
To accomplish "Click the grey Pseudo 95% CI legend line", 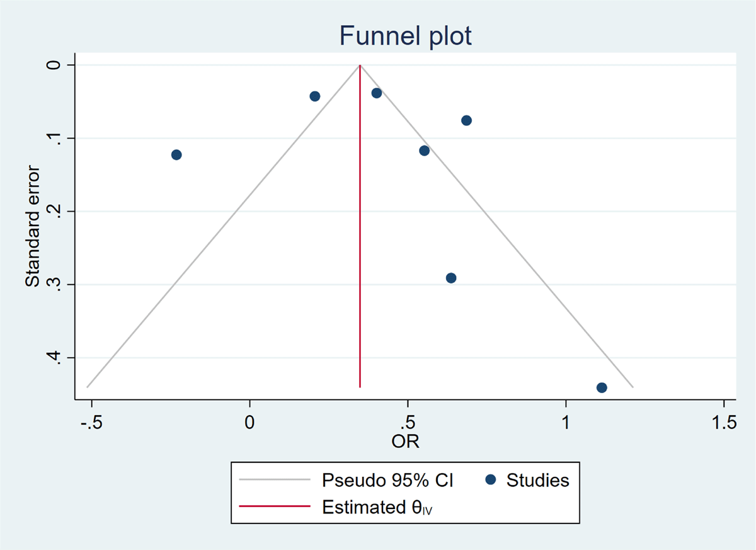I will (275, 481).
